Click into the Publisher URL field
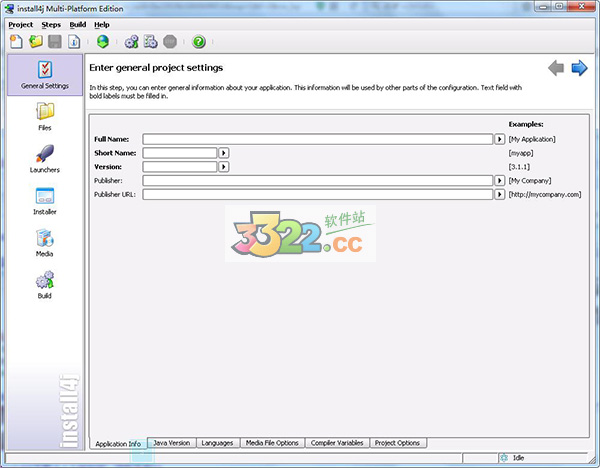600x468 pixels. pyautogui.click(x=318, y=194)
